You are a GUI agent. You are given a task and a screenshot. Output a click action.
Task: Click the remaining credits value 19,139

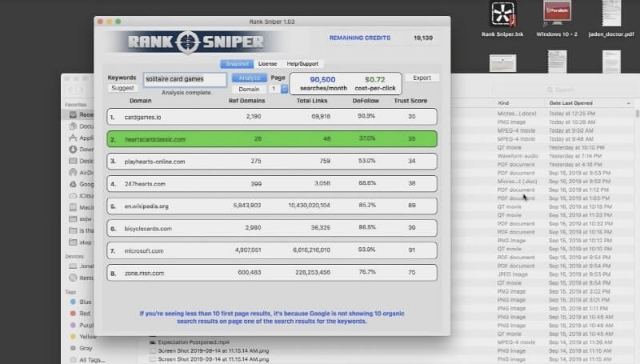[423, 38]
